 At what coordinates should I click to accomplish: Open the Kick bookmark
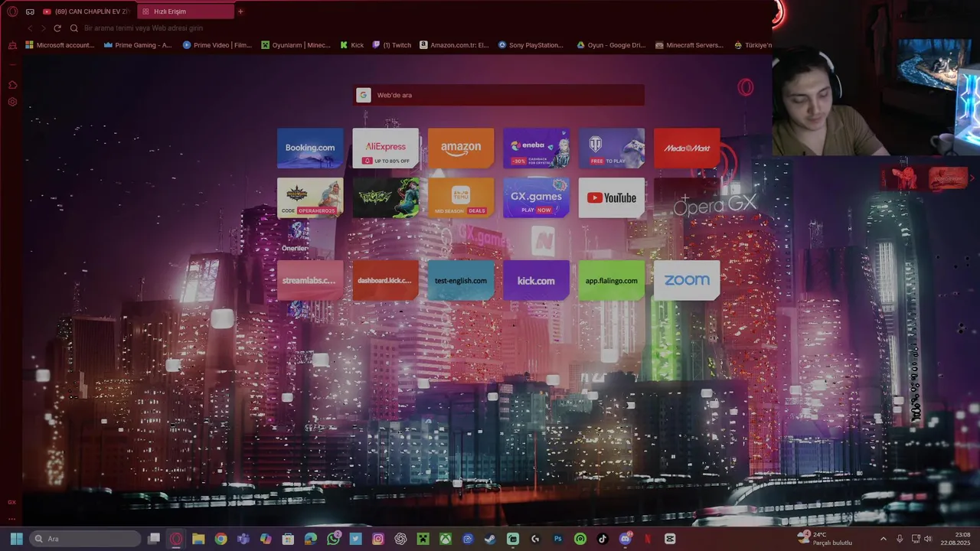(x=352, y=45)
